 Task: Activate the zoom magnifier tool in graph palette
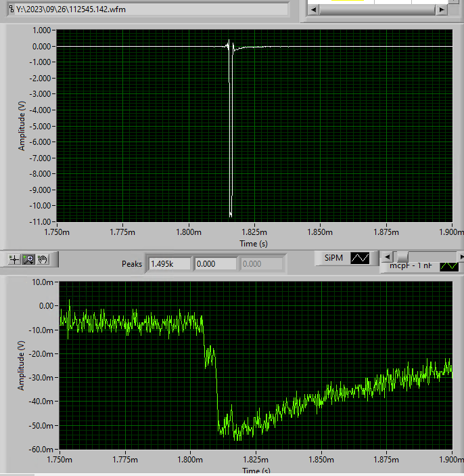point(29,259)
